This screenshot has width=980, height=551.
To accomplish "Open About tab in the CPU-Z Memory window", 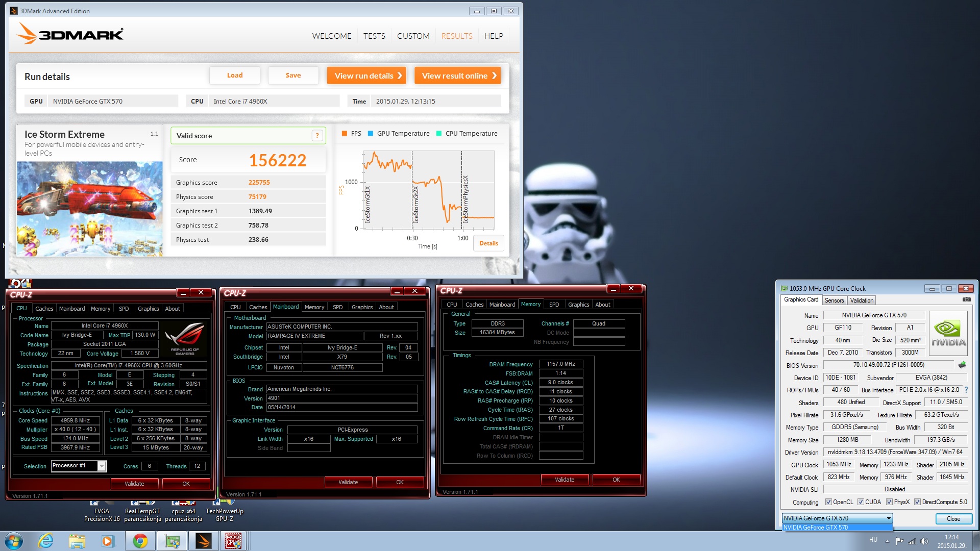I will click(602, 305).
